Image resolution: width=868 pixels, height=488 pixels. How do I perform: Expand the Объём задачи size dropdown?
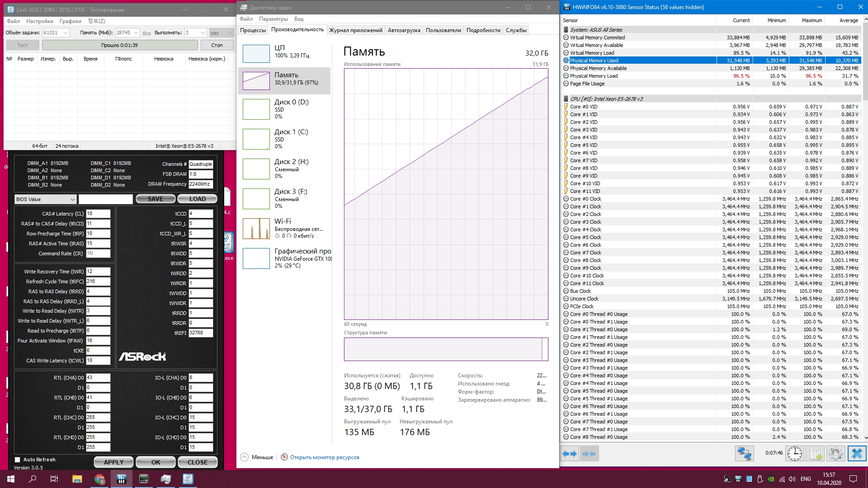pyautogui.click(x=66, y=33)
